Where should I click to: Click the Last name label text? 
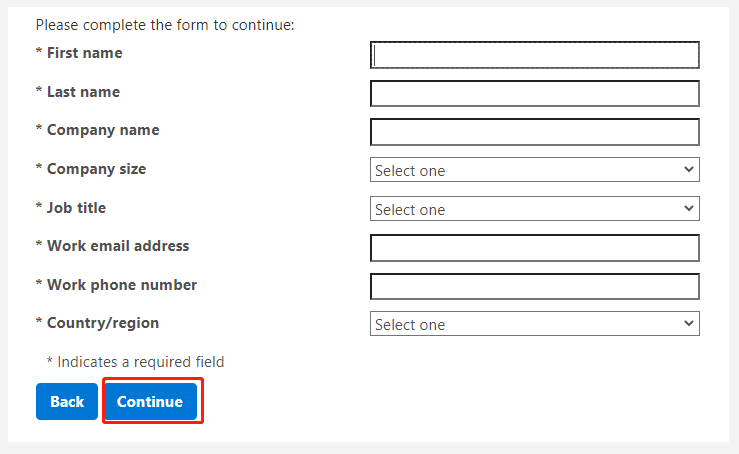coord(83,91)
